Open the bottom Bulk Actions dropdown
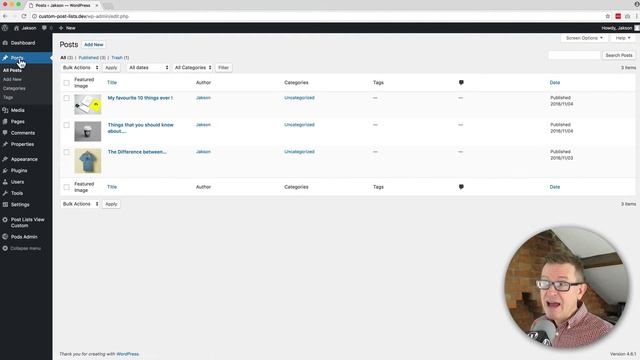Screen dimensions: 640x360 pyautogui.click(x=80, y=204)
